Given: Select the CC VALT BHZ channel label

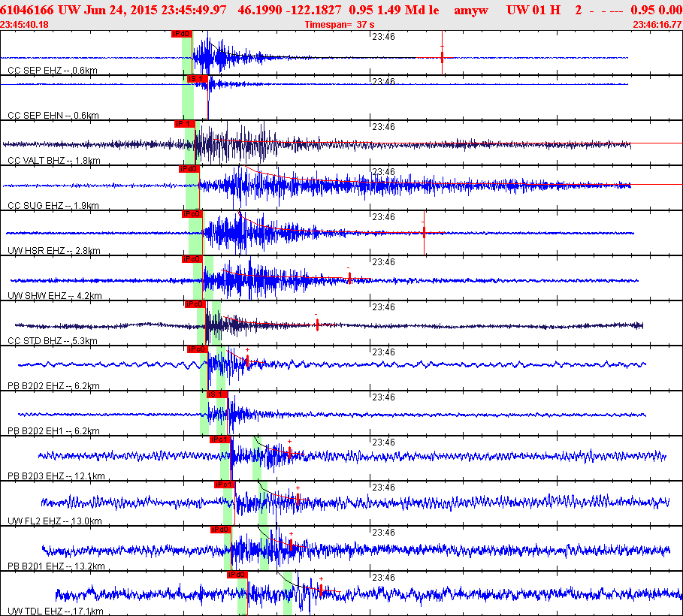Looking at the screenshot, I should coord(54,161).
